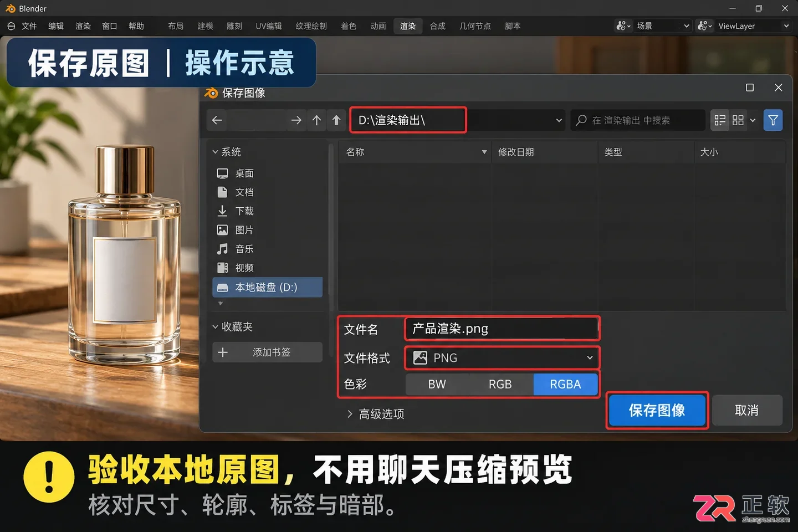Switch to the 合成 workspace tab
Image resolution: width=798 pixels, height=532 pixels.
438,26
